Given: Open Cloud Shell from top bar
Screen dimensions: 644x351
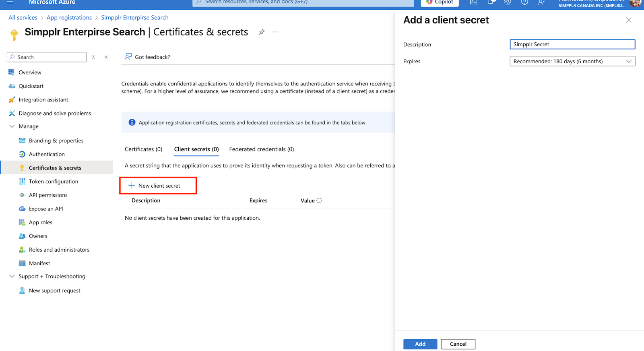Looking at the screenshot, I should (474, 2).
